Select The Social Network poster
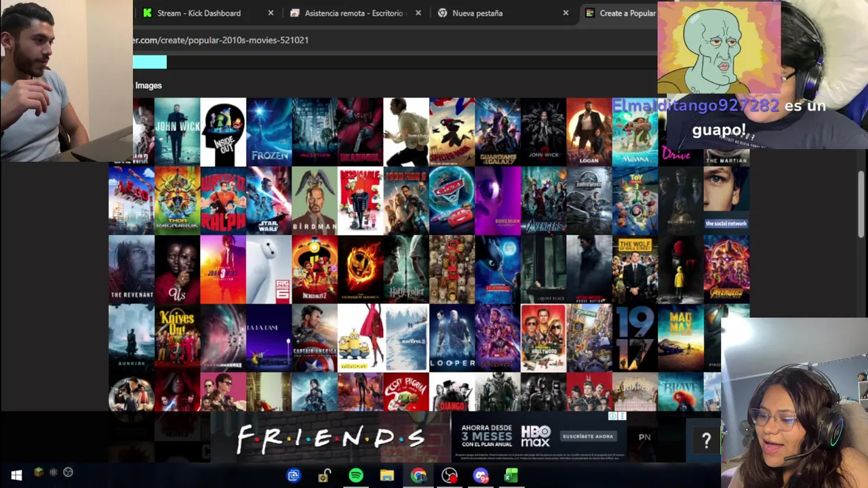The image size is (868, 488). [x=726, y=201]
